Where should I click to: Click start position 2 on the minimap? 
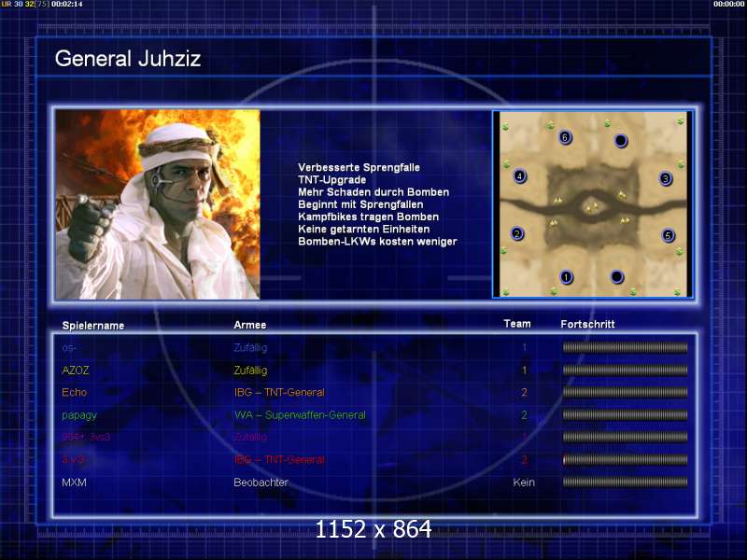pyautogui.click(x=517, y=234)
